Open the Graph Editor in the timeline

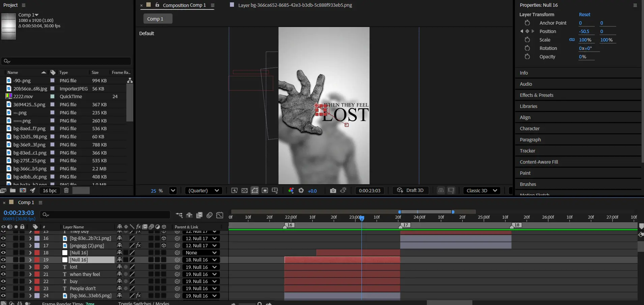tap(220, 215)
